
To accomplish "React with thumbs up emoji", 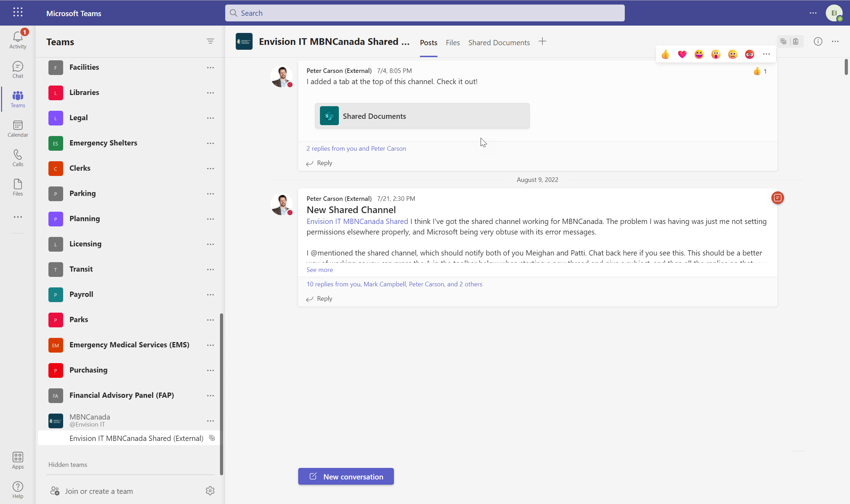I will [665, 54].
